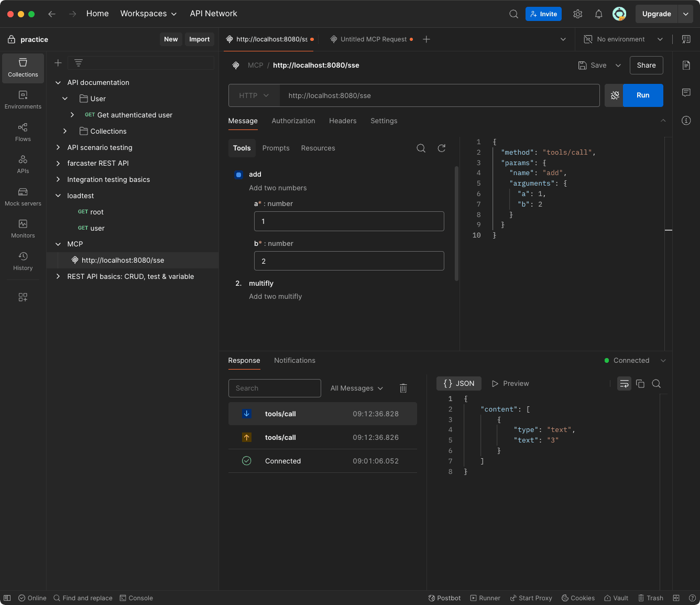
Task: Click the parameter a input field
Action: point(349,221)
